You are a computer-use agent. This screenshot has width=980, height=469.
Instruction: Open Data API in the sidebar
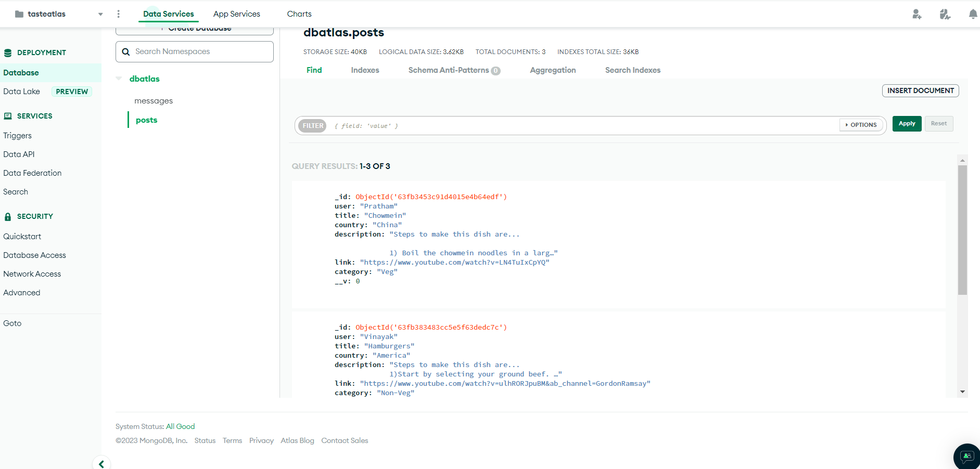point(19,154)
